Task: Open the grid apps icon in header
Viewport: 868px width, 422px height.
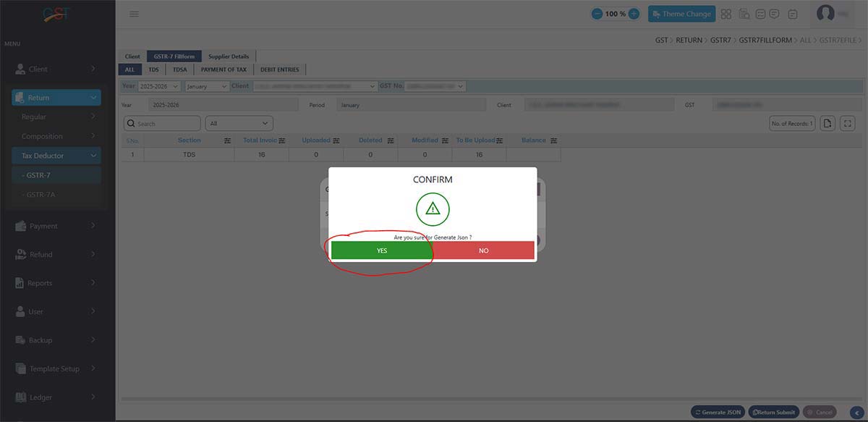Action: (x=726, y=14)
